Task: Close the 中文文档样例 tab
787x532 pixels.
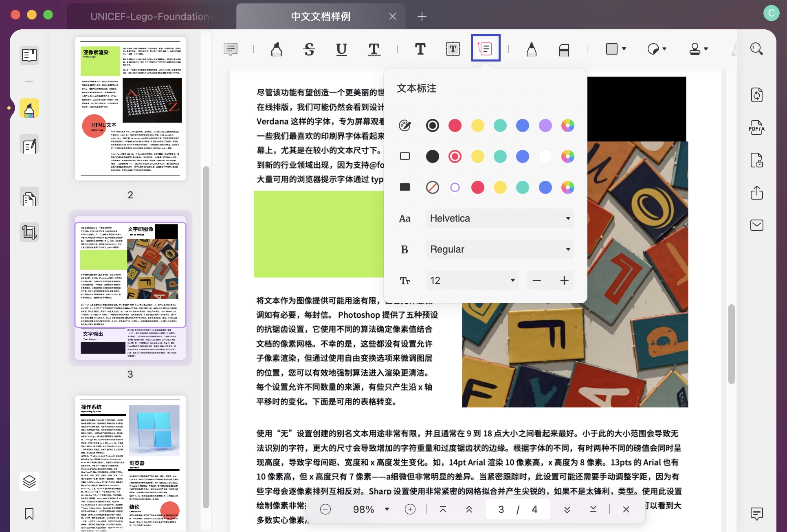Action: (392, 16)
